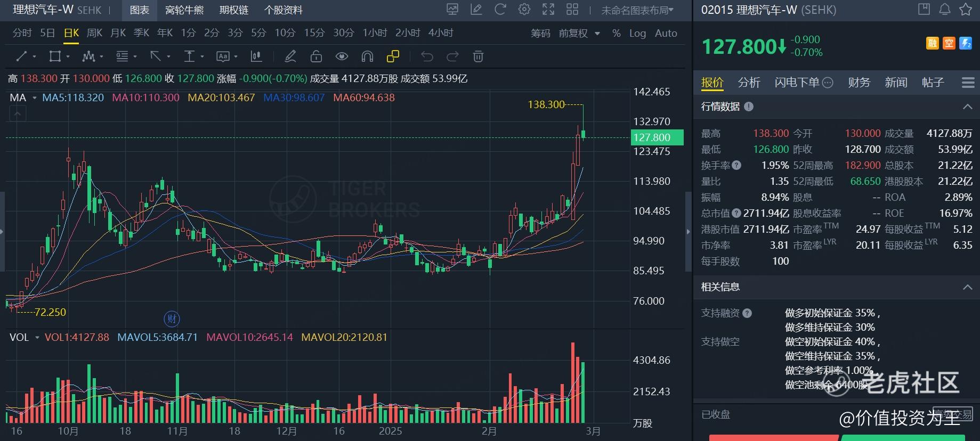Image resolution: width=980 pixels, height=441 pixels.
Task: Switch to the 窝轮牛熊 tab
Action: (184, 10)
